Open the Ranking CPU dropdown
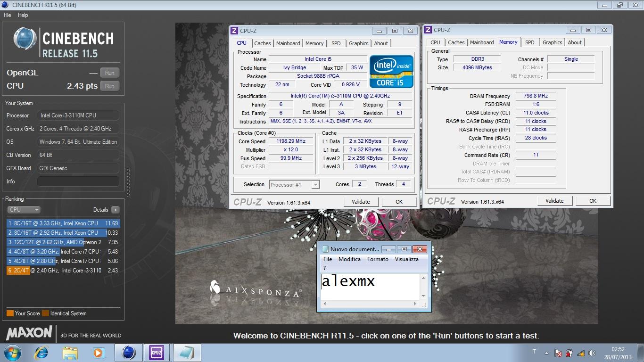 (x=24, y=210)
